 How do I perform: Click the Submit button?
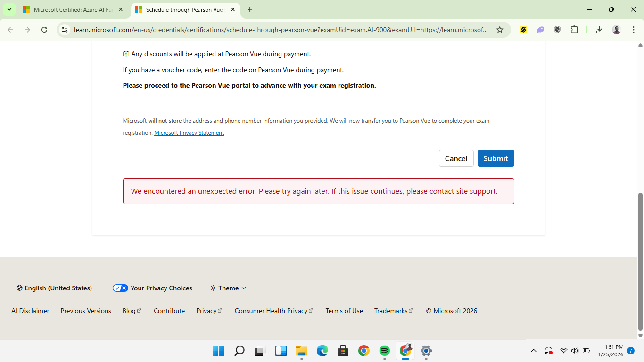tap(496, 158)
